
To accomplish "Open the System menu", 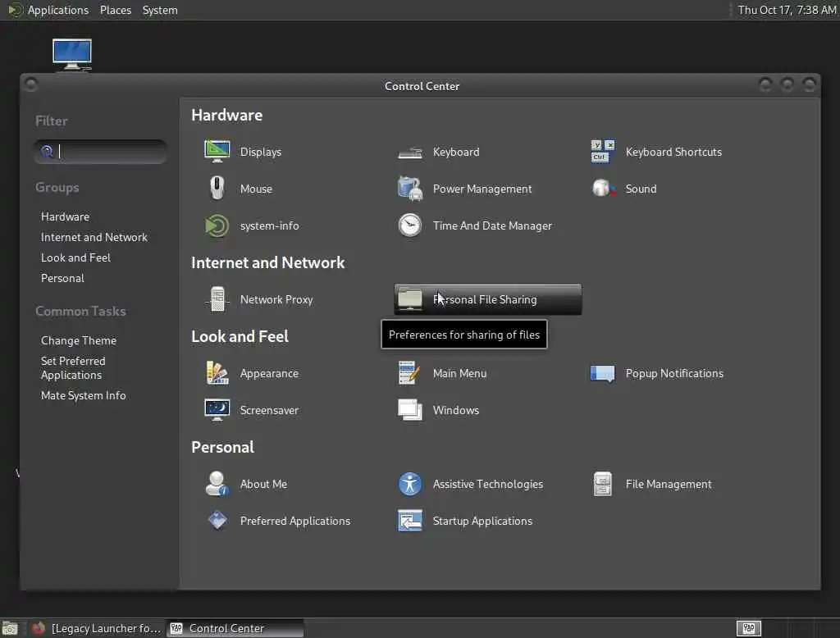I will 160,10.
